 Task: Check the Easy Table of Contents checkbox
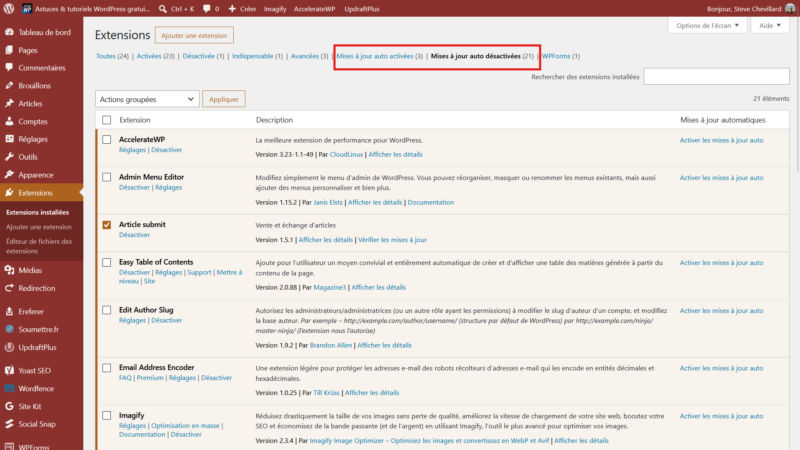107,262
